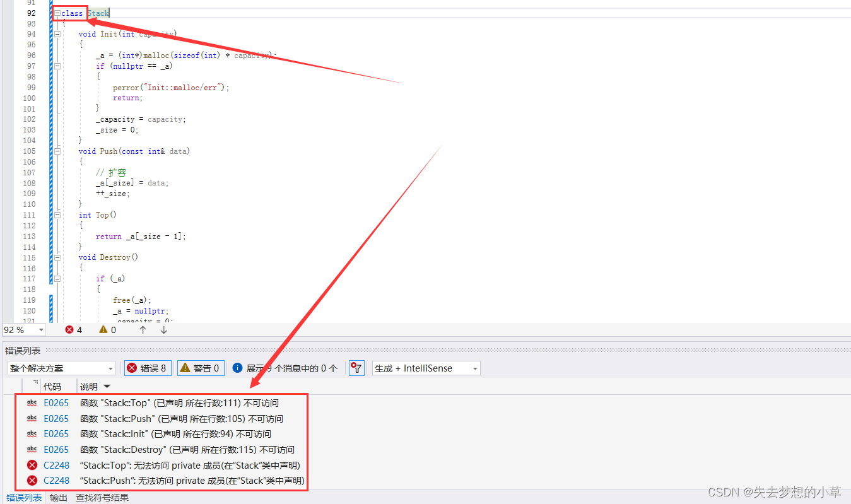The image size is (851, 504).
Task: Select the 函数 "Stack::Destroy" 不可访问 description
Action: point(187,450)
